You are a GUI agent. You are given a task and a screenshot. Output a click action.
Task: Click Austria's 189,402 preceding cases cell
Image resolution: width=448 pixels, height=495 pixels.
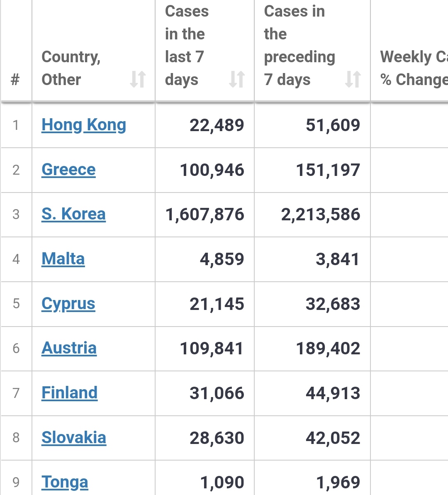point(328,349)
